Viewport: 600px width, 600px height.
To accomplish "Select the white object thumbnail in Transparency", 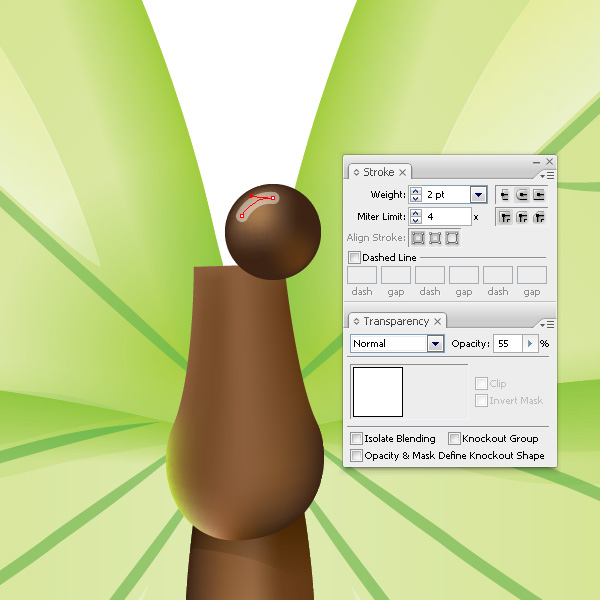I will pyautogui.click(x=378, y=392).
